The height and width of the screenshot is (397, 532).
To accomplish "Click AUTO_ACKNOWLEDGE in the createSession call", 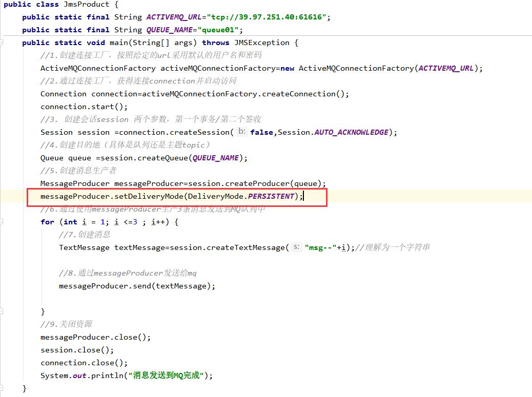I will (x=351, y=132).
